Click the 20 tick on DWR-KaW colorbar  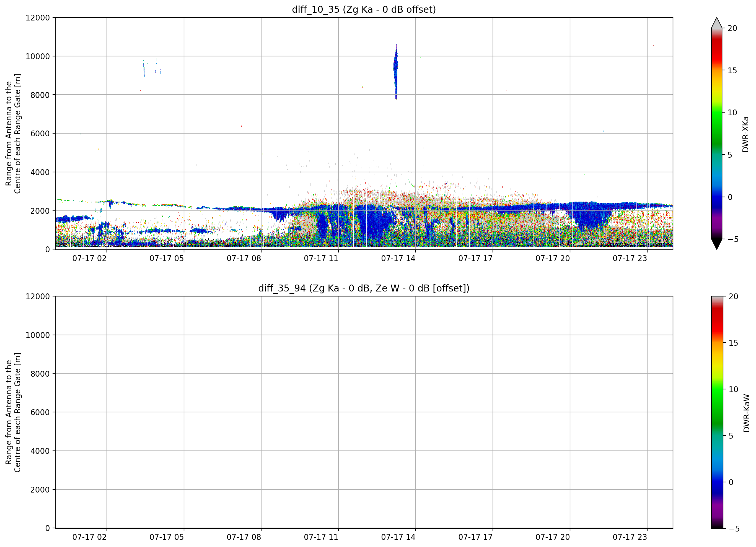[x=733, y=296]
